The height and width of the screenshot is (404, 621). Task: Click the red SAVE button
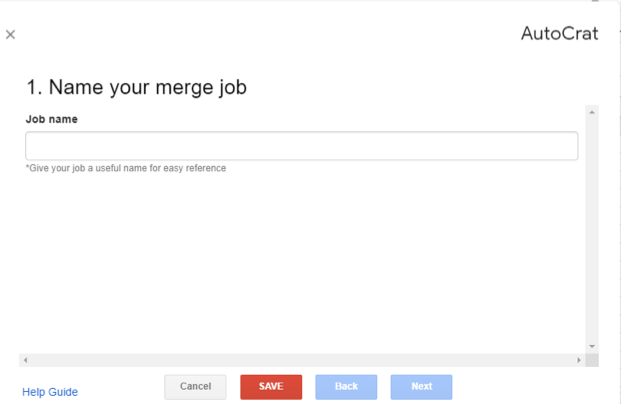271,387
